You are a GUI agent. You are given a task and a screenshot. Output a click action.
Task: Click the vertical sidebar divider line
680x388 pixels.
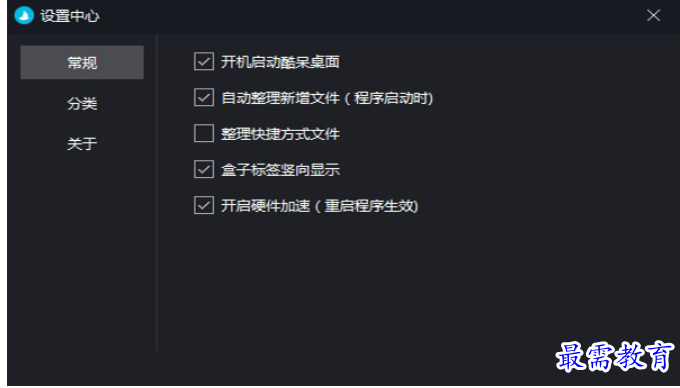click(156, 193)
